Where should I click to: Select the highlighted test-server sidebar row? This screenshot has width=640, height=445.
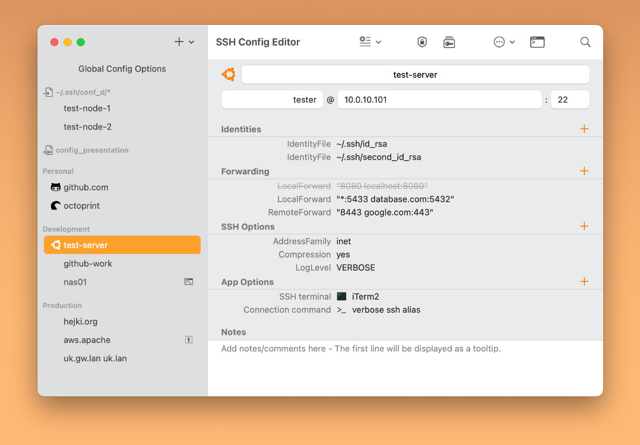pyautogui.click(x=122, y=245)
